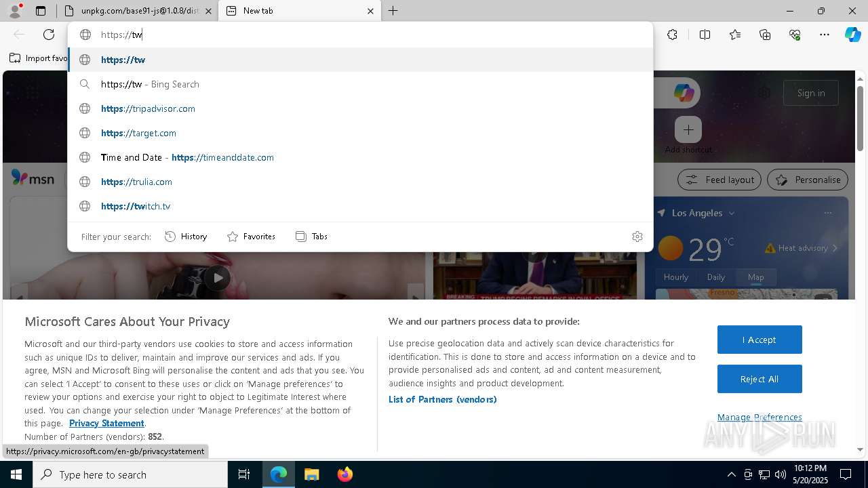Filter search suggestions by History
The height and width of the screenshot is (488, 868).
186,237
